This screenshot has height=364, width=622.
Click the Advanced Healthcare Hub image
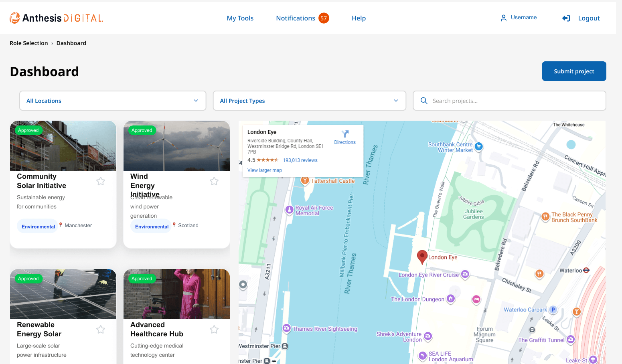point(176,294)
